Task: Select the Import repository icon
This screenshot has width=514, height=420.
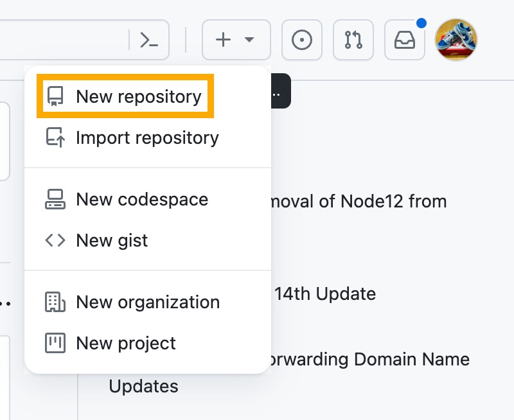Action: [x=56, y=137]
